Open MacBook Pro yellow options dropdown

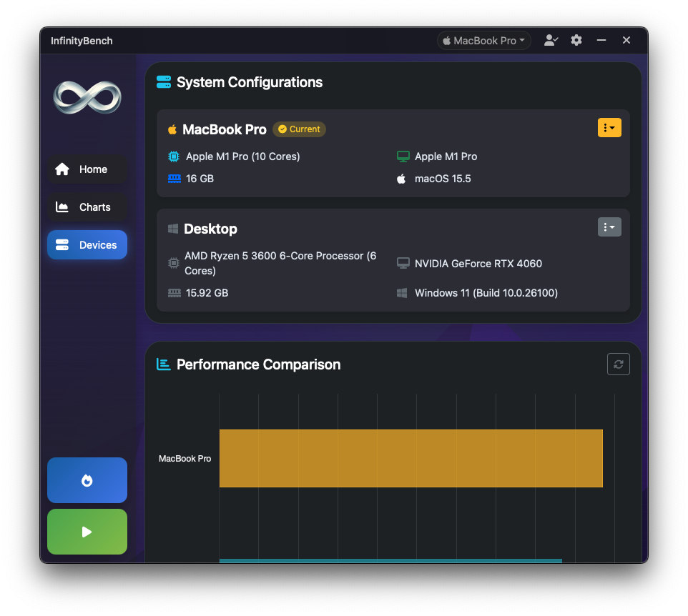pos(609,128)
